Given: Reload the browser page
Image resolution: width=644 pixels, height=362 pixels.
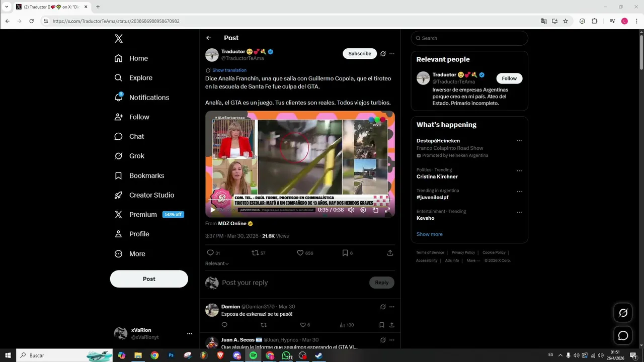Looking at the screenshot, I should (x=31, y=21).
